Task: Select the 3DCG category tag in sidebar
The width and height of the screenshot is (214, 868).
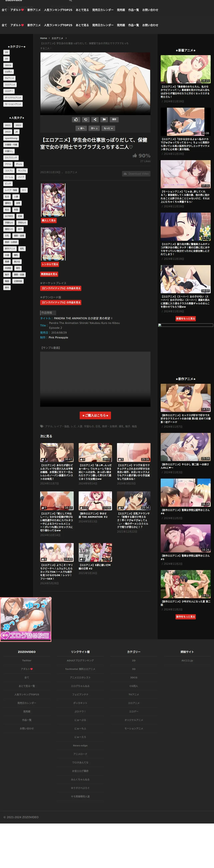Action: (8, 65)
